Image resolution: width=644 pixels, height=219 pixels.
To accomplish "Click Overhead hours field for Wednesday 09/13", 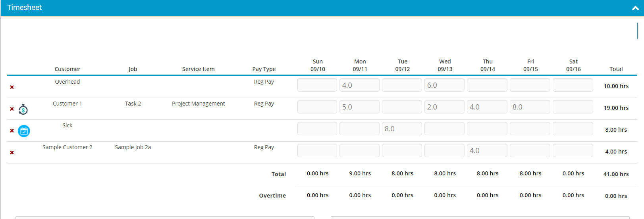I will pos(444,85).
